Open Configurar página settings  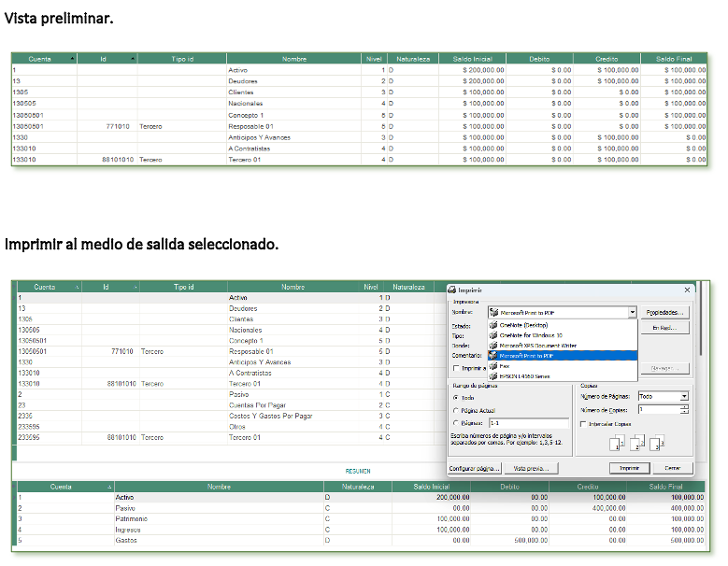pyautogui.click(x=475, y=467)
